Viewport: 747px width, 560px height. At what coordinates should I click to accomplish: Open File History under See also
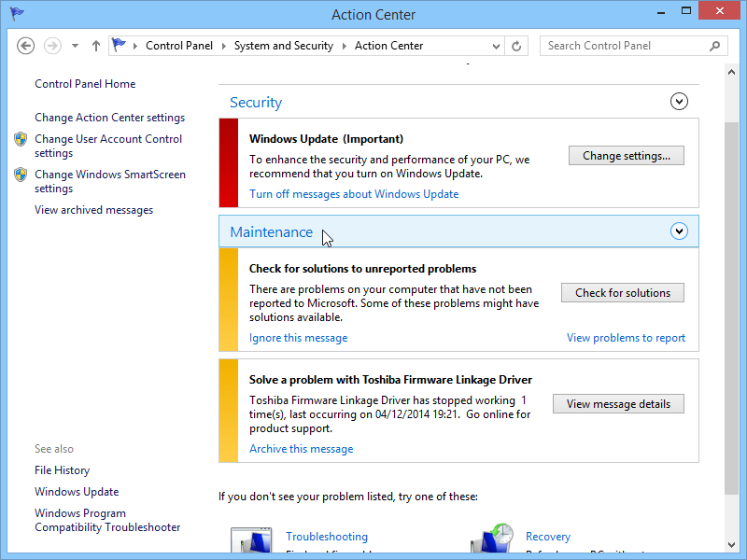point(62,470)
